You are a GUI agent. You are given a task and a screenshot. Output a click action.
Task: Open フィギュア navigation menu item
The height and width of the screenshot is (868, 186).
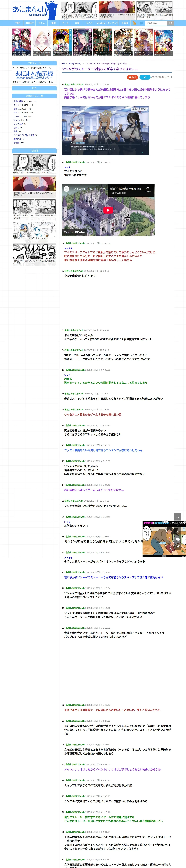tap(113, 23)
